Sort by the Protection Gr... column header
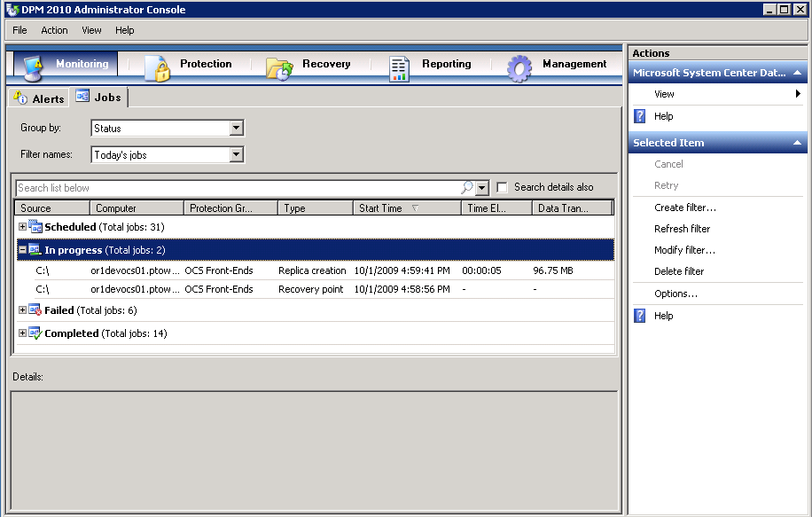Screen dimensions: 812x517 click(231, 208)
